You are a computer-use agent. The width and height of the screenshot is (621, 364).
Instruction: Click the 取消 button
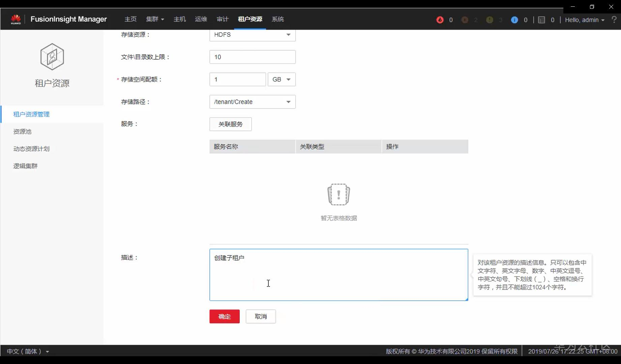tap(261, 316)
